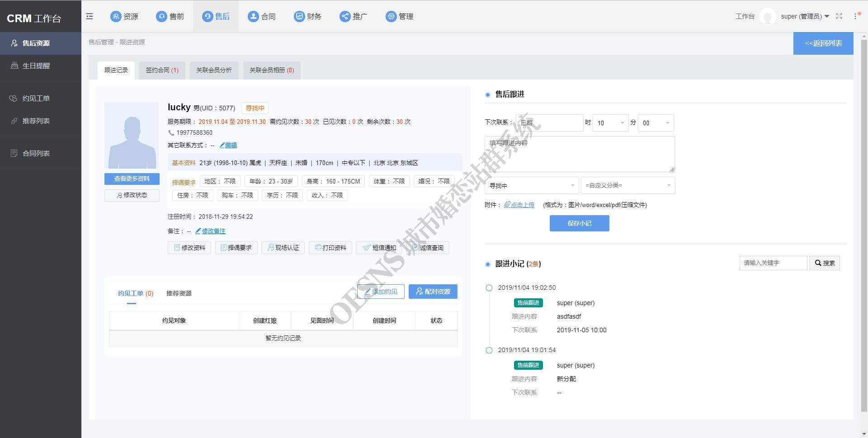Click the page vertical scrollbar
The image size is (868, 438).
[863, 226]
